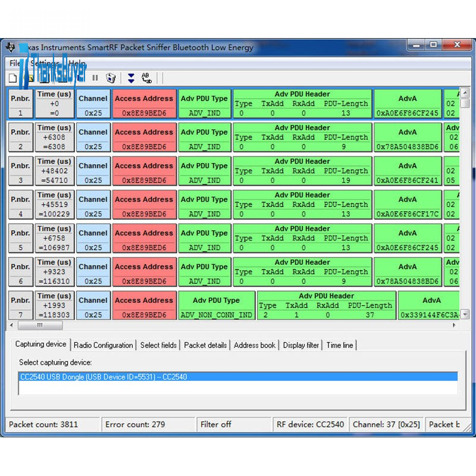This screenshot has width=476, height=476.
Task: Switch to the Capturing device tab
Action: (x=40, y=344)
